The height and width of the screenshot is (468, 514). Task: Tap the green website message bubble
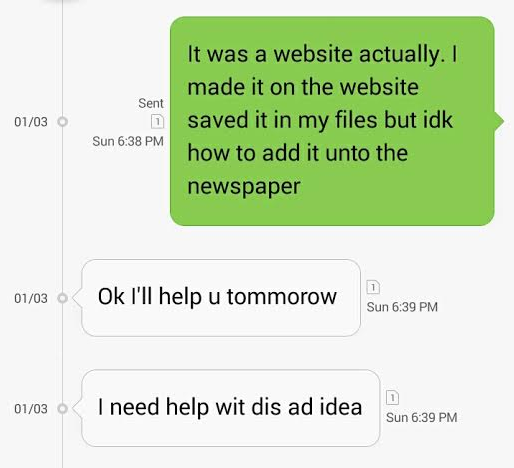[x=332, y=121]
